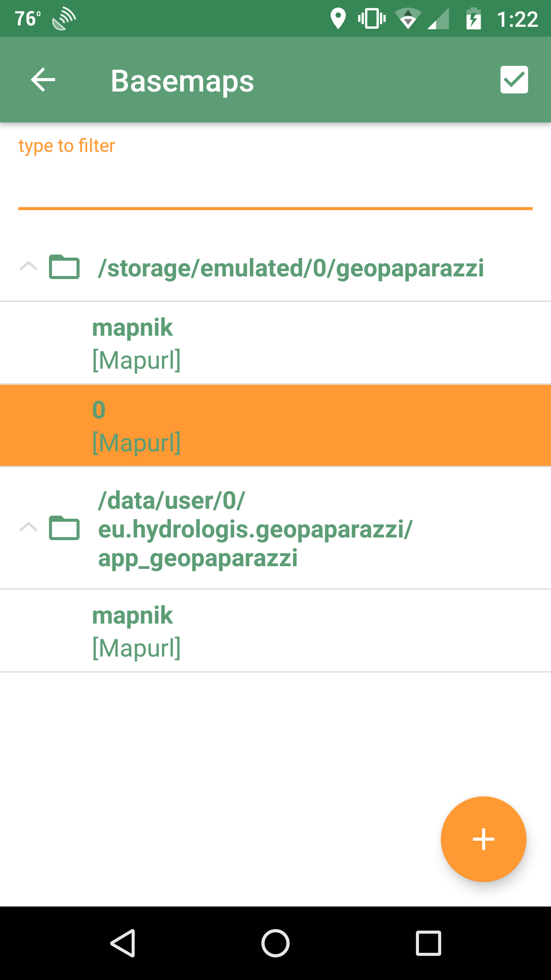Screen dimensions: 551x980
Task: Tap the GPS location icon in status bar
Action: [x=338, y=18]
